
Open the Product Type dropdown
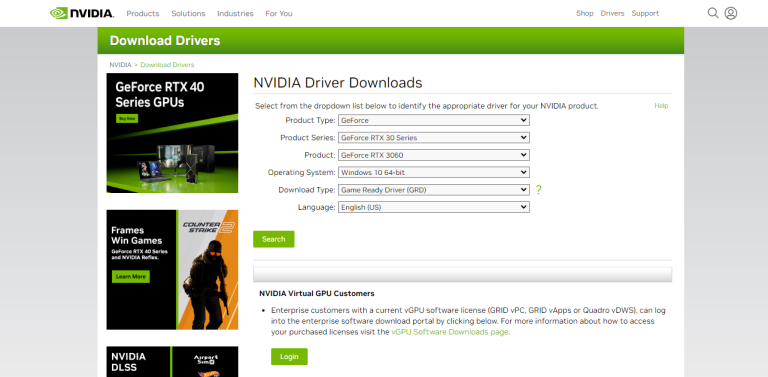433,120
